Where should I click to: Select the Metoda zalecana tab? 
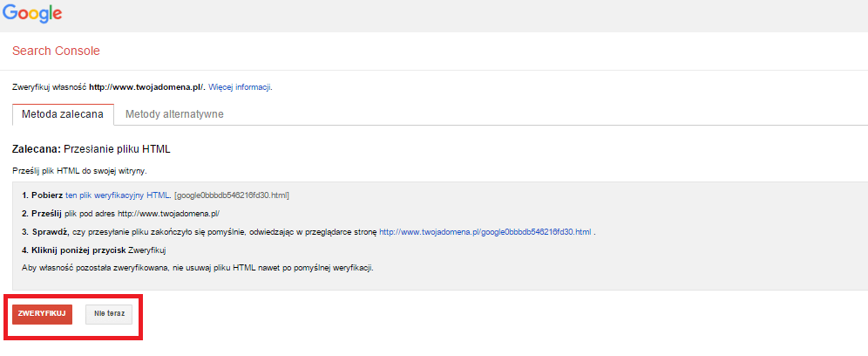[63, 115]
